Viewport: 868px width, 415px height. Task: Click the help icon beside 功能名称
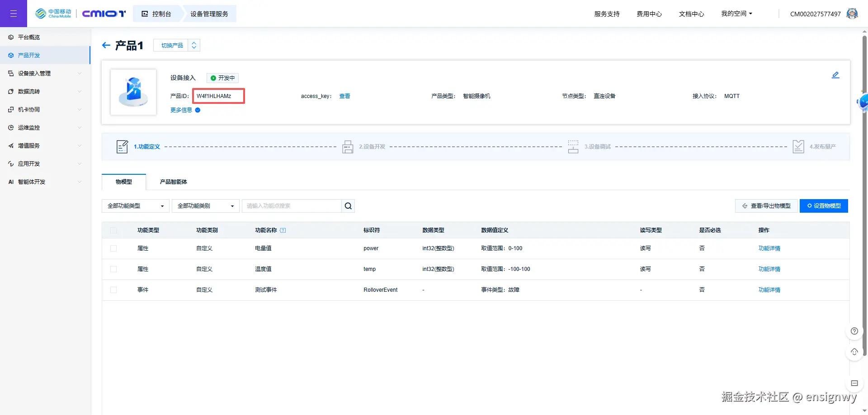click(x=283, y=230)
